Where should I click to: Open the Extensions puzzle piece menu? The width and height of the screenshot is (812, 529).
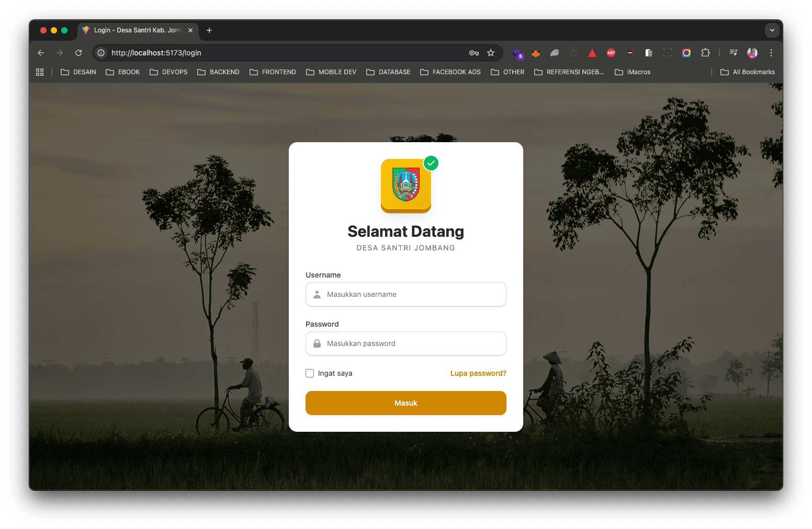point(705,53)
